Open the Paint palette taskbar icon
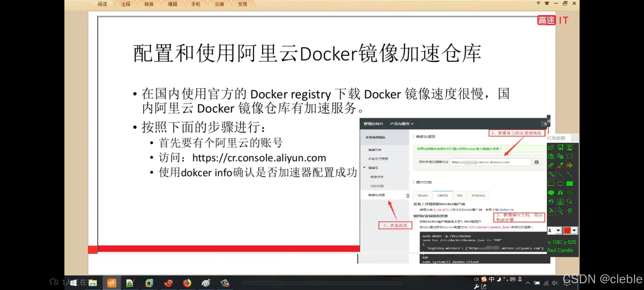Viewport: 644px width, 290px height. click(x=206, y=283)
